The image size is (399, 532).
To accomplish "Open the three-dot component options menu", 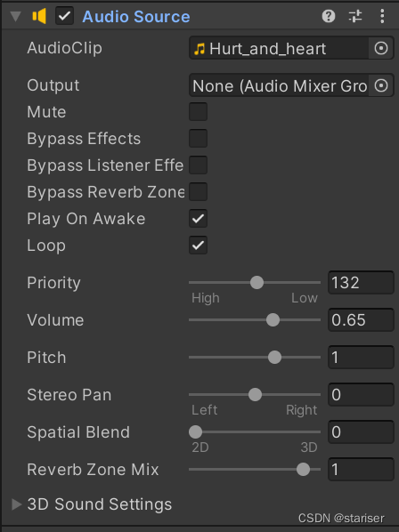I will (382, 16).
